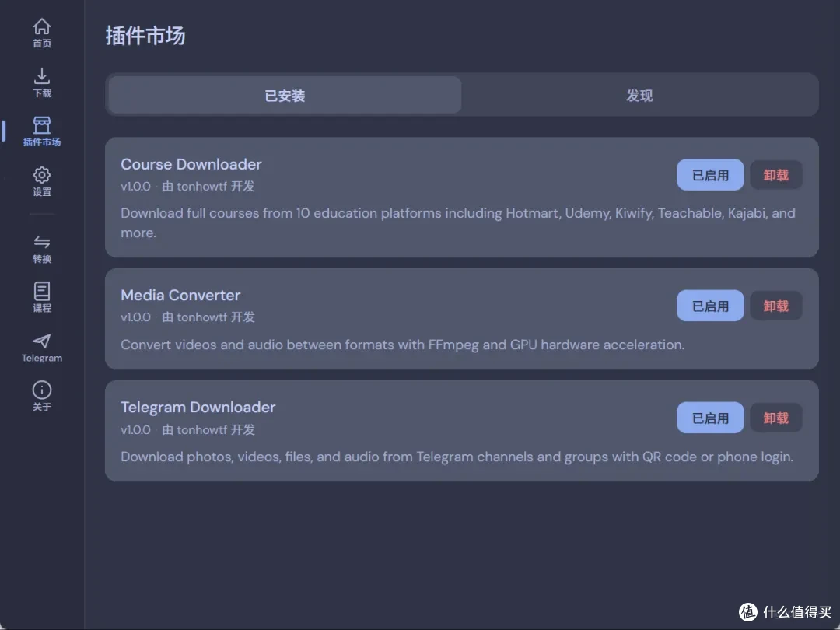Image resolution: width=840 pixels, height=630 pixels.
Task: Select the Telegram Downloader plugin title
Action: pyautogui.click(x=198, y=407)
